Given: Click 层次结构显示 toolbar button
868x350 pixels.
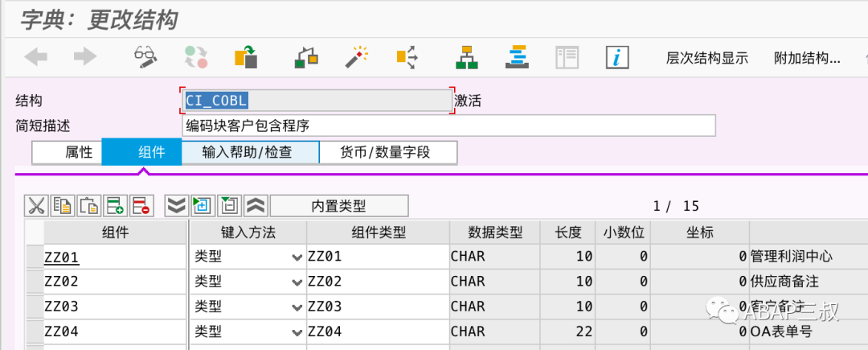Looking at the screenshot, I should [x=707, y=58].
